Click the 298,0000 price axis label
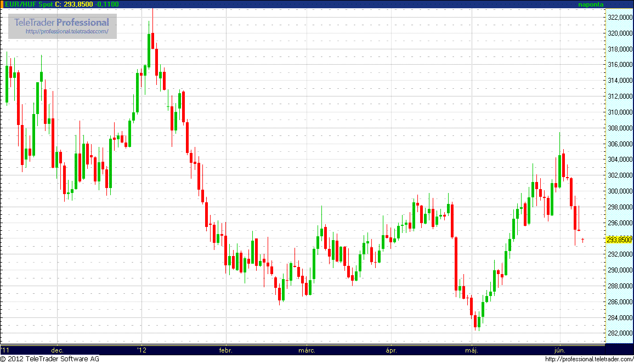Image resolution: width=634 pixels, height=364 pixels. coord(620,207)
